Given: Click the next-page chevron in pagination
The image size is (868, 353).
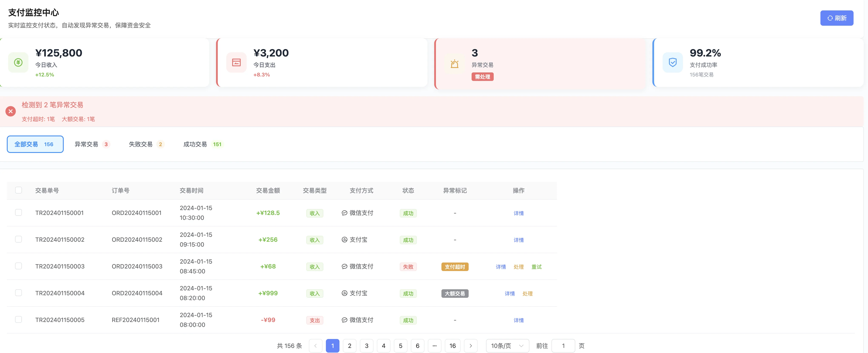Looking at the screenshot, I should (471, 346).
